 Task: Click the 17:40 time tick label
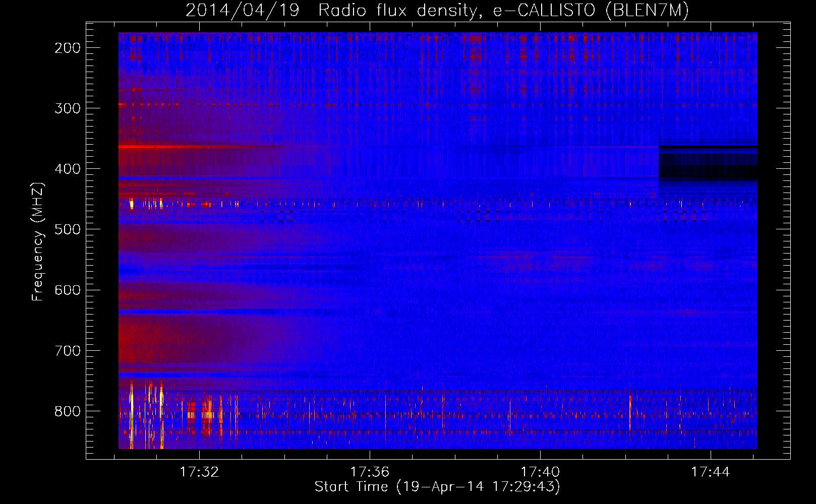[540, 472]
